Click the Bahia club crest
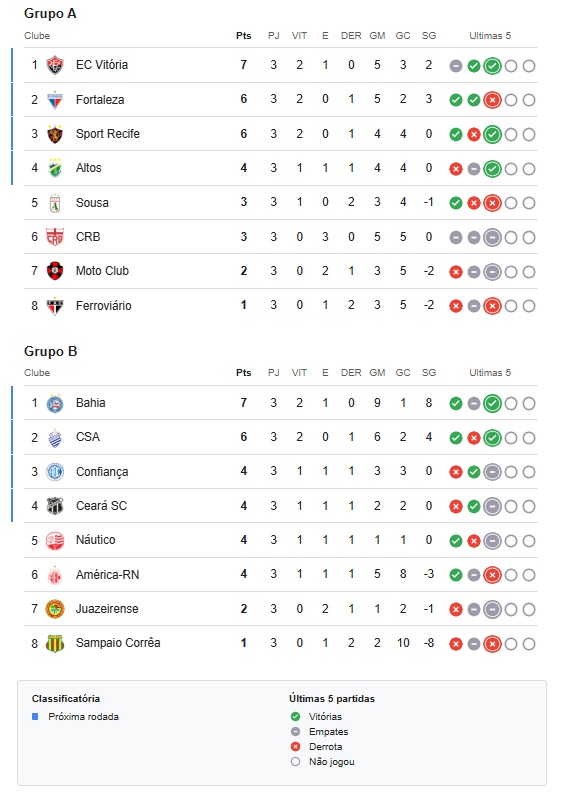 pos(55,404)
